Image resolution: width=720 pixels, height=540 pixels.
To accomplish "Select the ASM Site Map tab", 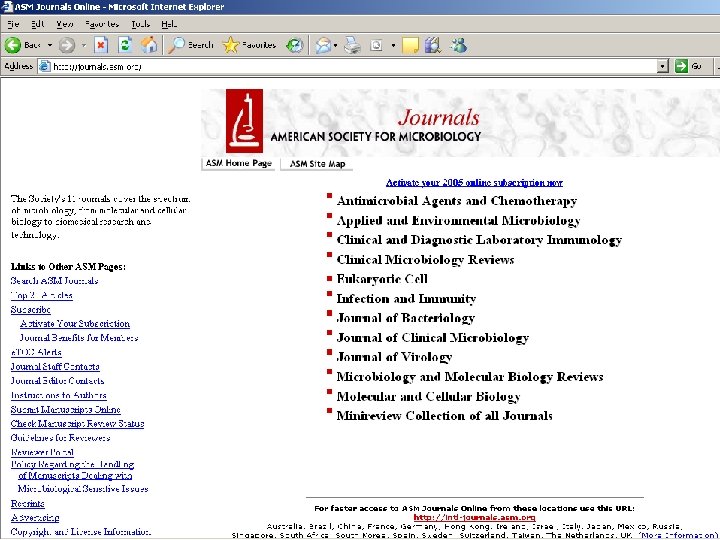I will pyautogui.click(x=317, y=164).
